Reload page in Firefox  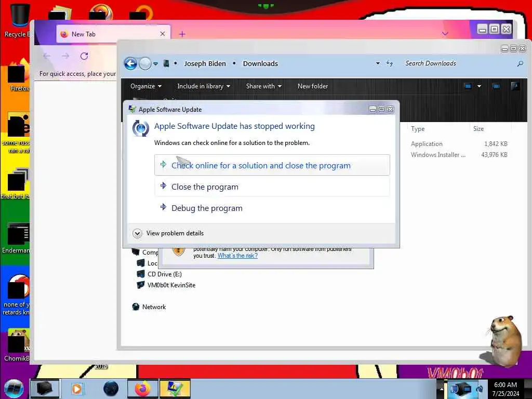[x=84, y=56]
